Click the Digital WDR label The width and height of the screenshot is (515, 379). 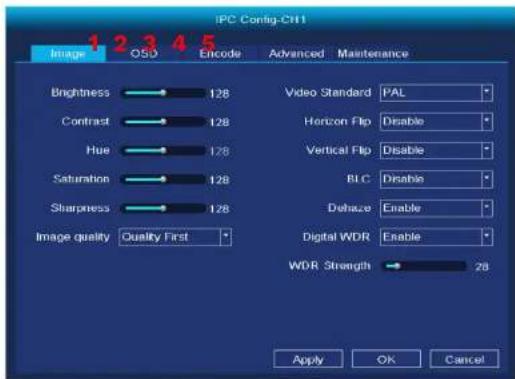click(336, 237)
